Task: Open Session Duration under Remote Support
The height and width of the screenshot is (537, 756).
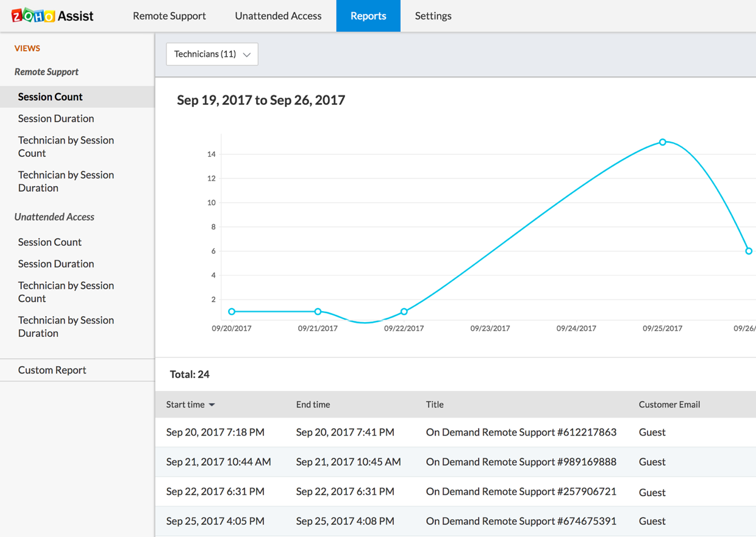Action: [x=56, y=118]
